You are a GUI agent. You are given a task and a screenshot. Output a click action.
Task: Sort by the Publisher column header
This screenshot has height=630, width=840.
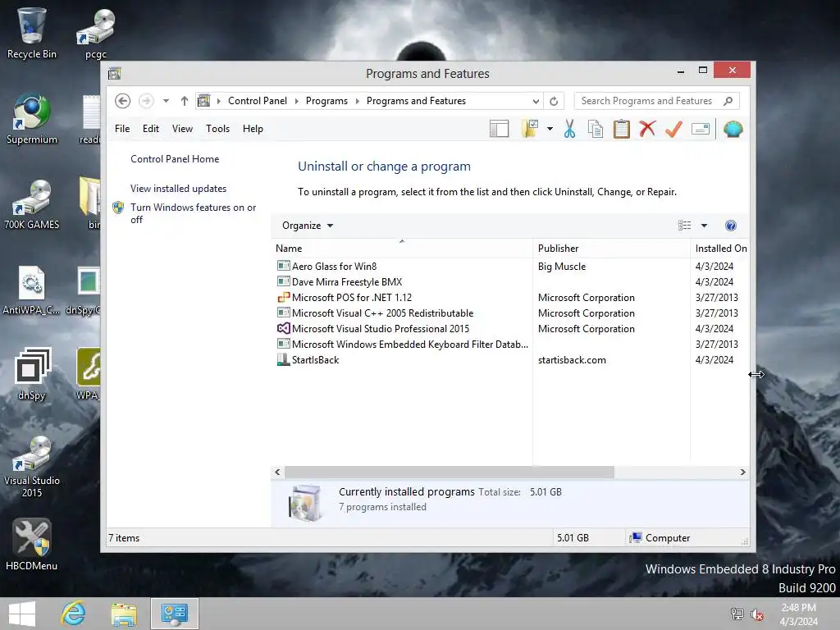click(611, 249)
